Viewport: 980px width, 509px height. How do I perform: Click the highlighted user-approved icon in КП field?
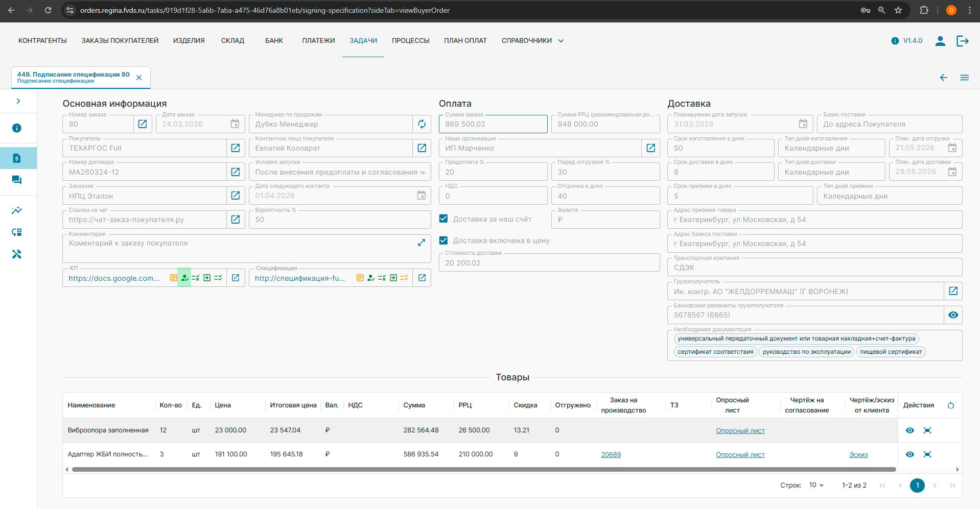click(184, 278)
